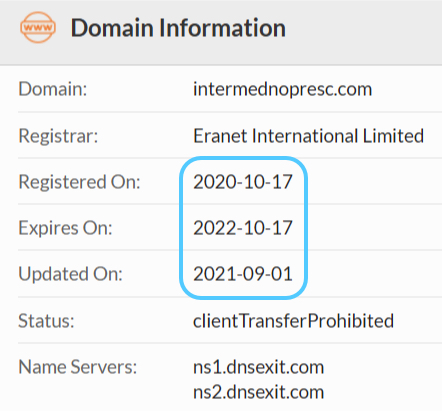Click the Name Servers: label
The image size is (442, 411).
78,367
